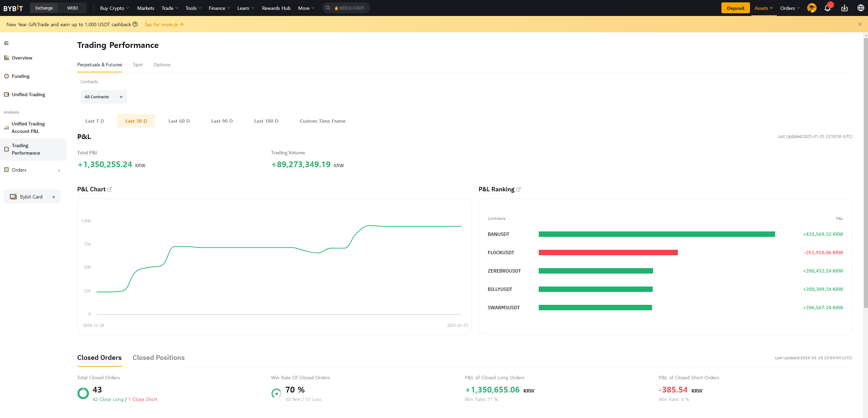Screen dimensions: 868x418
Task: Switch to Closed Positions tab
Action: [x=158, y=358]
